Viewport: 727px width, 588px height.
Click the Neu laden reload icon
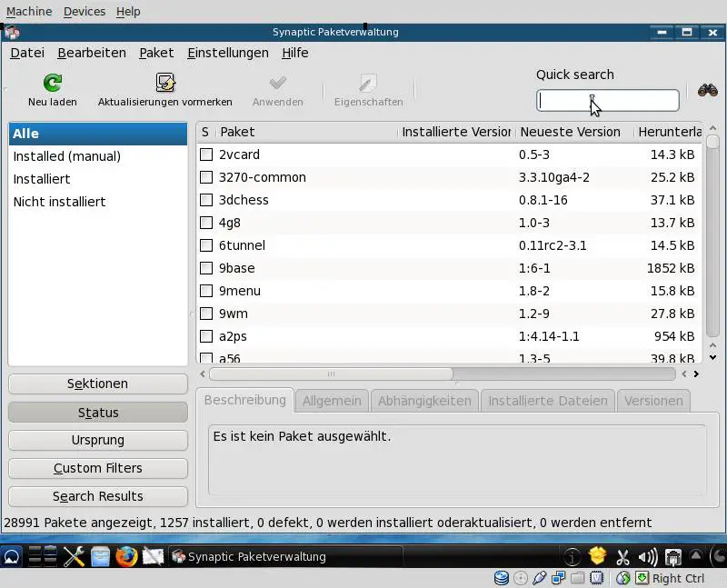(x=53, y=83)
